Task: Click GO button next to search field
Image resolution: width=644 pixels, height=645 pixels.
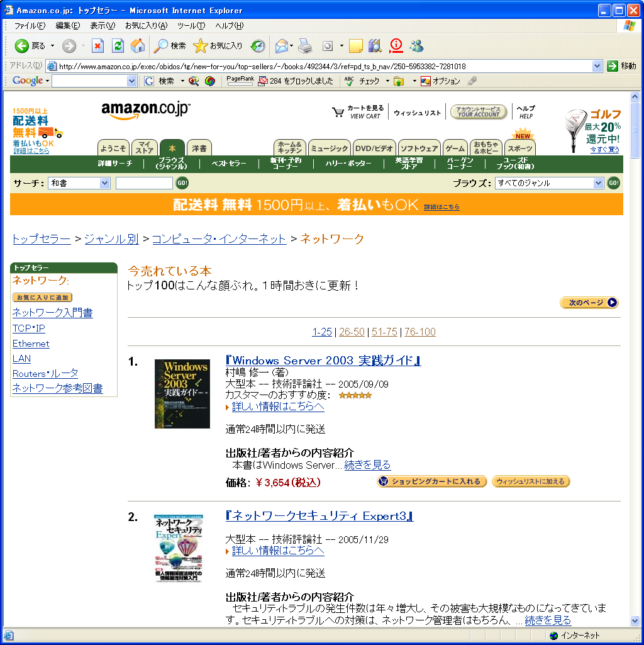Action: click(182, 183)
